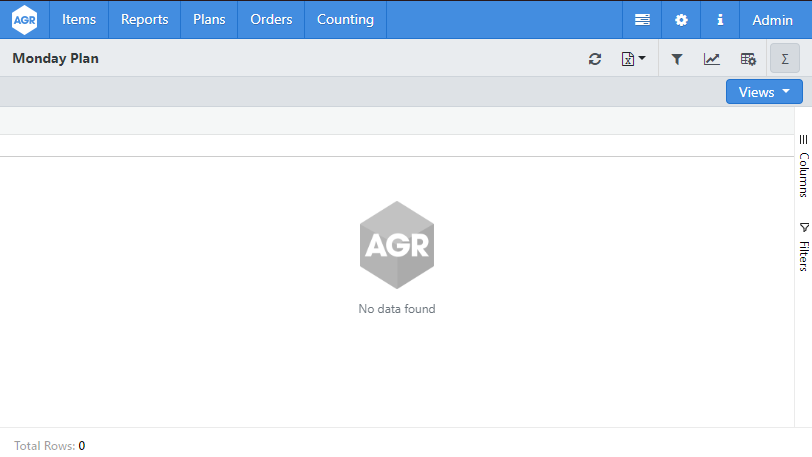The image size is (812, 457).
Task: Open the Admin user menu
Action: click(772, 20)
